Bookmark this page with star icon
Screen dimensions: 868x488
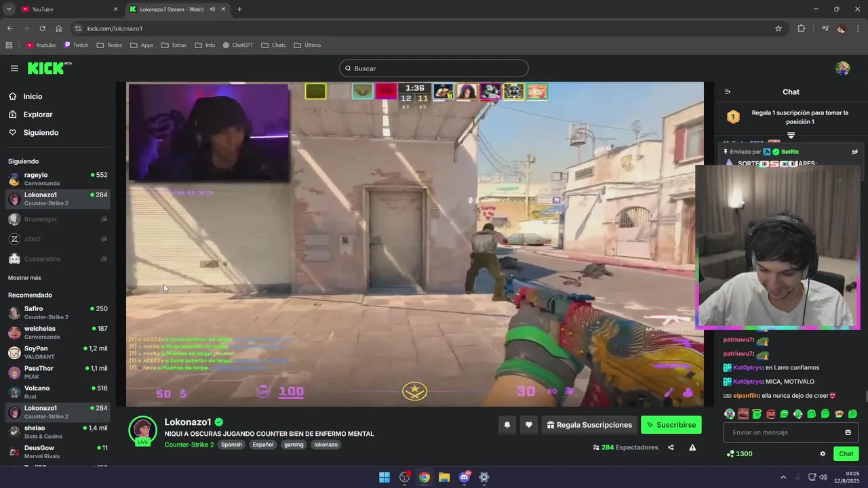pyautogui.click(x=778, y=28)
